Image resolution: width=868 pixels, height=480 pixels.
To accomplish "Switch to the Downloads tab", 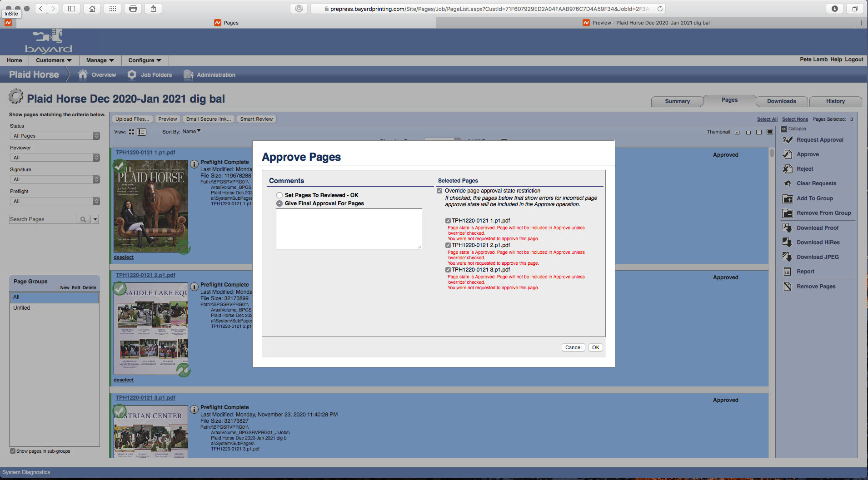I will [x=782, y=101].
